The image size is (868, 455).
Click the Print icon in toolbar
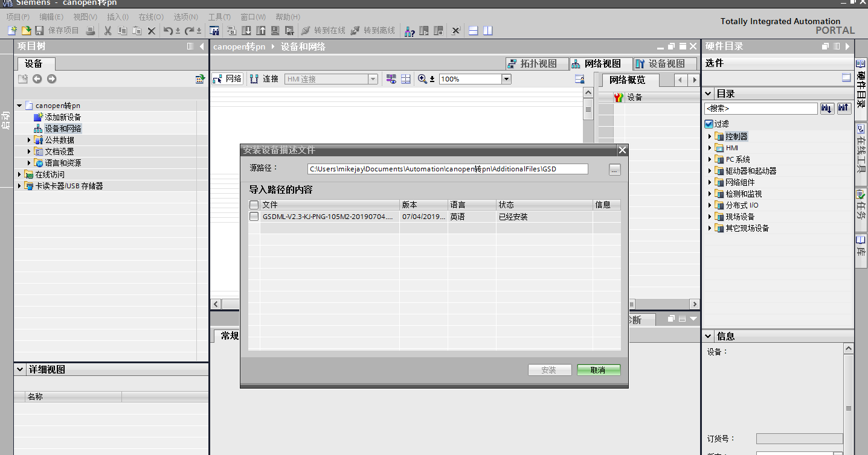(x=90, y=30)
